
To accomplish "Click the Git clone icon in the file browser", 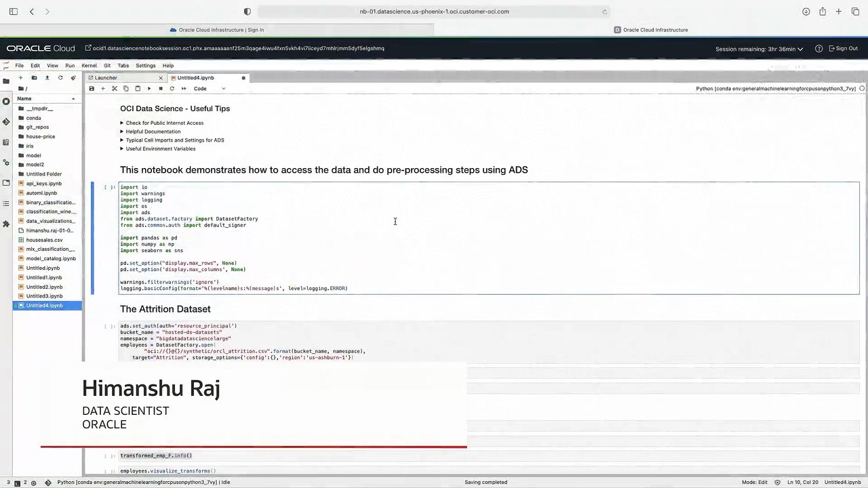I will click(x=73, y=78).
